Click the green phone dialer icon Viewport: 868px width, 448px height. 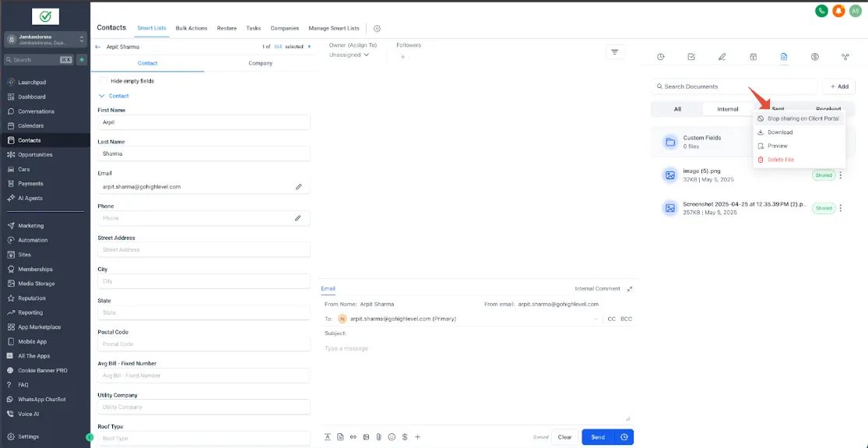tap(821, 11)
